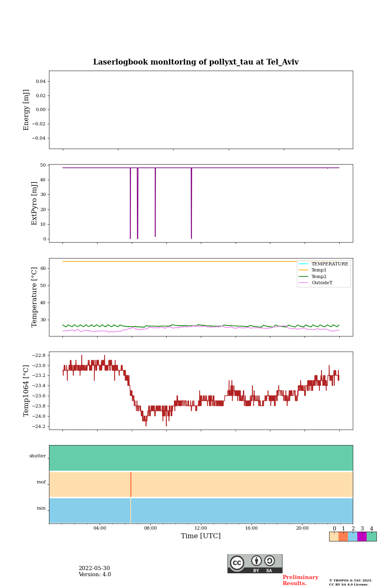Click the '60' tick on Temperature axis
The height and width of the screenshot is (588, 392).
click(43, 269)
